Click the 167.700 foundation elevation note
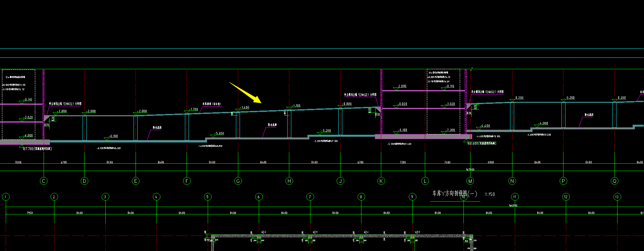 click(x=37, y=149)
